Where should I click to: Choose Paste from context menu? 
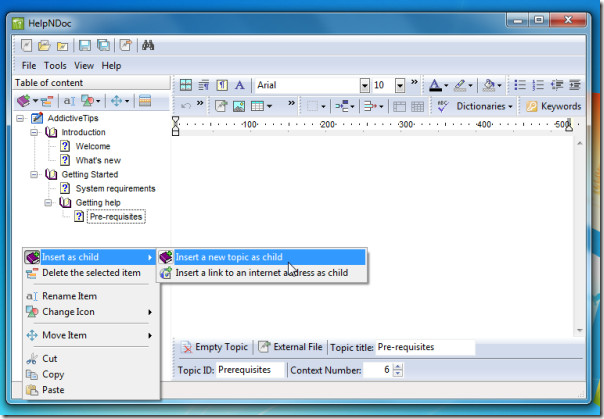(x=91, y=390)
